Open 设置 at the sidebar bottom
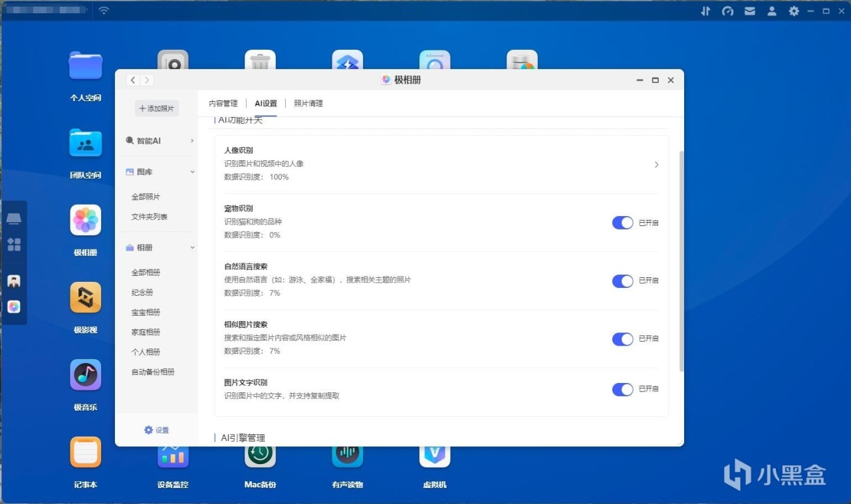This screenshot has height=504, width=851. tap(157, 430)
